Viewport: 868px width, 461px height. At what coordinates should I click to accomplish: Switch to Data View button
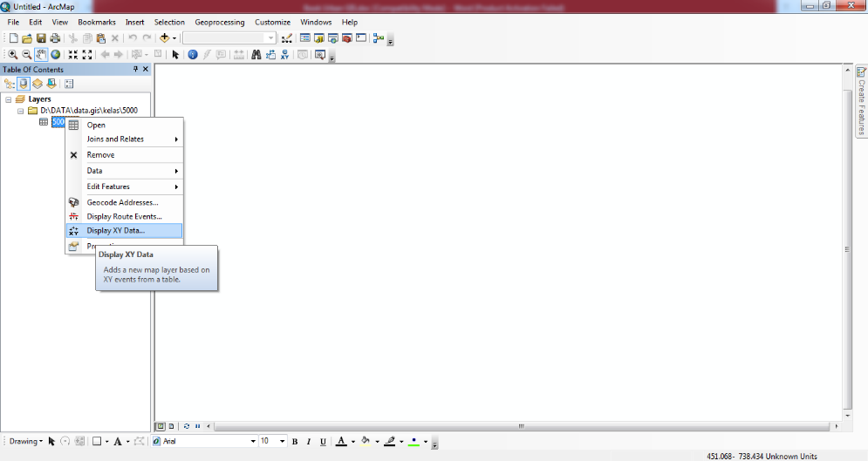(161, 426)
